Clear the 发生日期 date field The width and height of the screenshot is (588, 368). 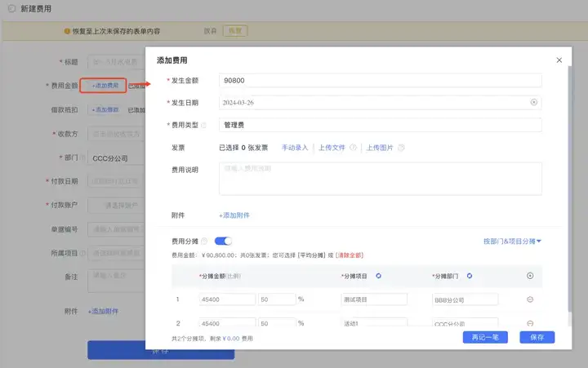pos(533,102)
